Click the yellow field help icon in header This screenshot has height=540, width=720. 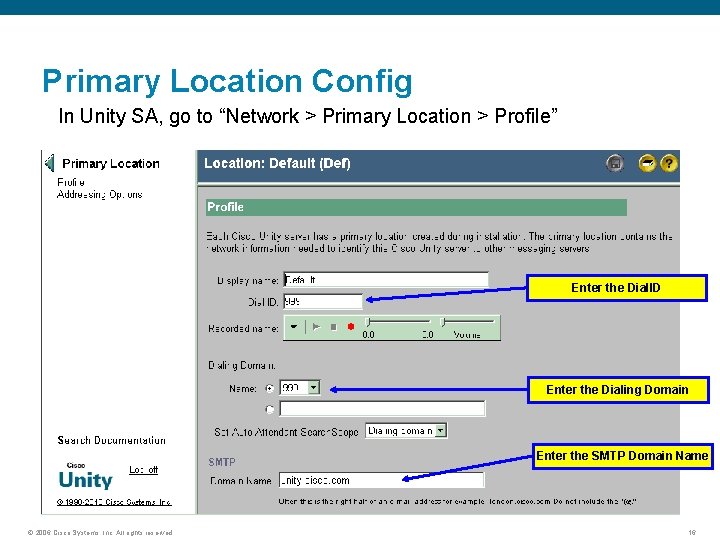tap(647, 163)
